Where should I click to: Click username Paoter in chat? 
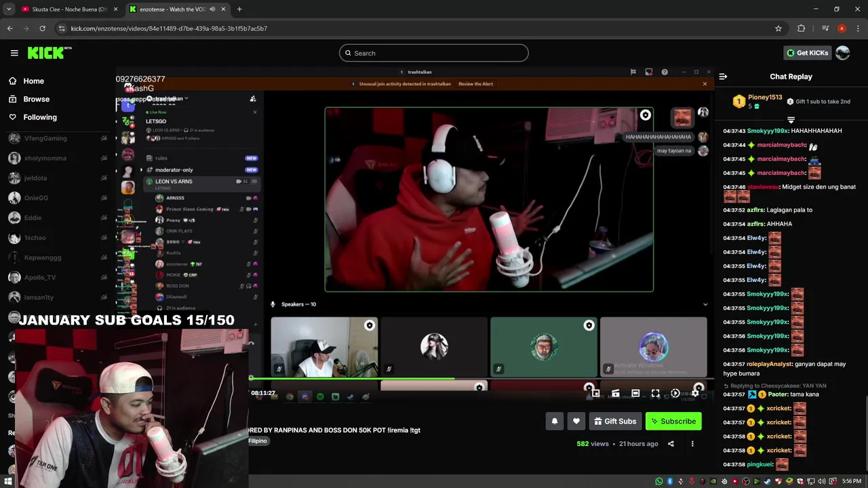pos(778,394)
